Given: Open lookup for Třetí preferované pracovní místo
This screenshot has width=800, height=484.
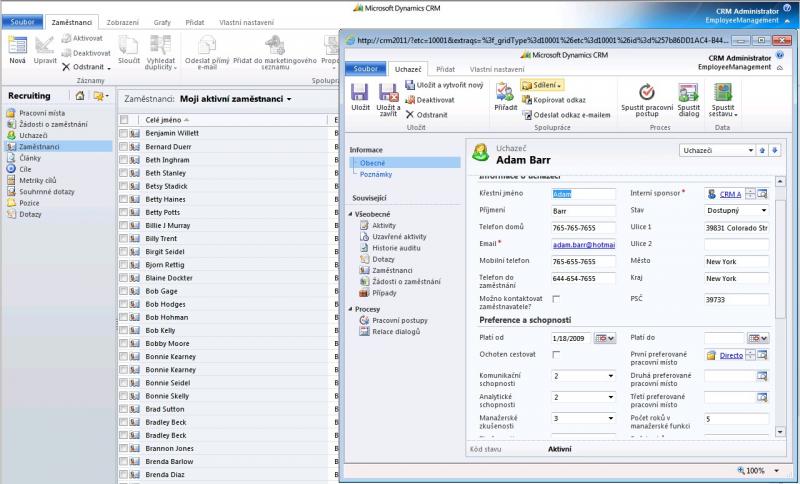Looking at the screenshot, I should (762, 397).
